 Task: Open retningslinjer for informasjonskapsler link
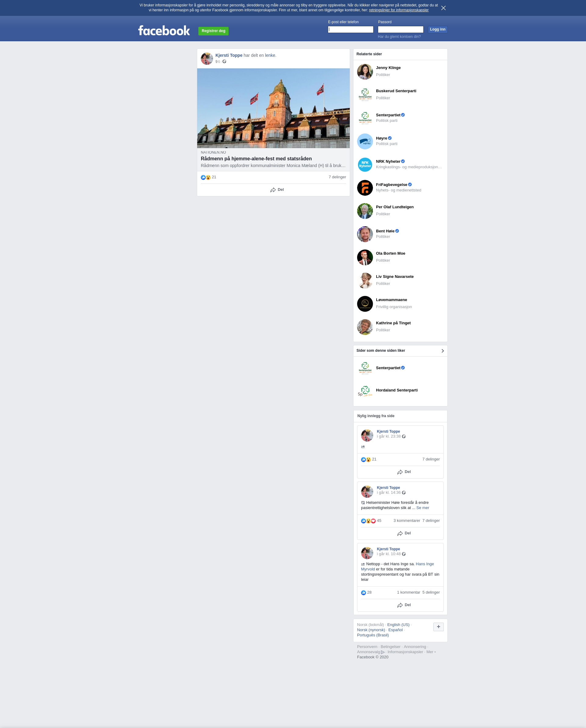pyautogui.click(x=399, y=10)
